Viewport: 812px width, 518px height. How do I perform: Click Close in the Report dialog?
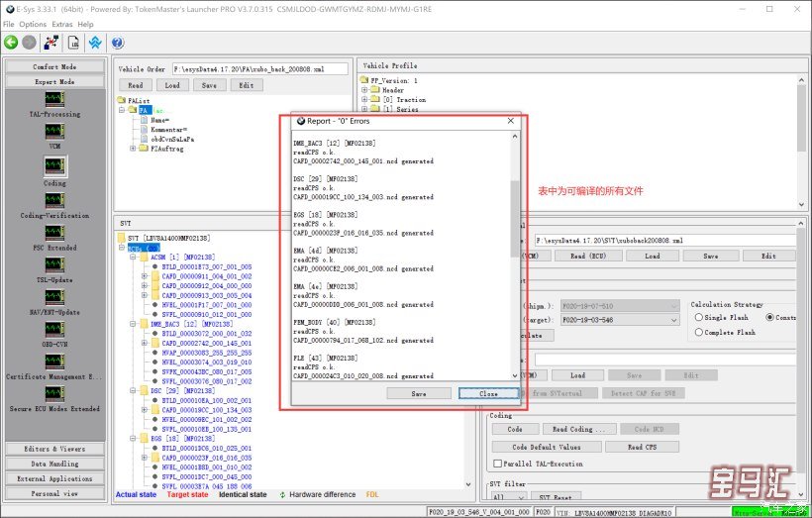click(x=488, y=393)
